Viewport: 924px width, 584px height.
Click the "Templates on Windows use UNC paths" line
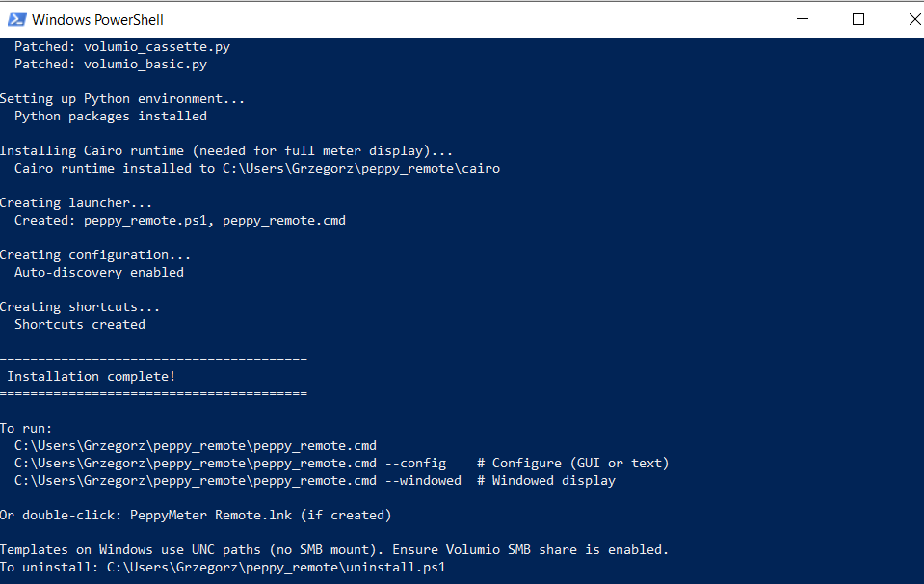(x=333, y=549)
